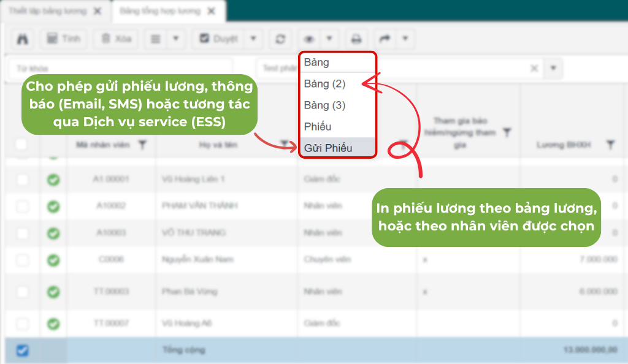Expand dropdown arrow next to list menu

[175, 39]
